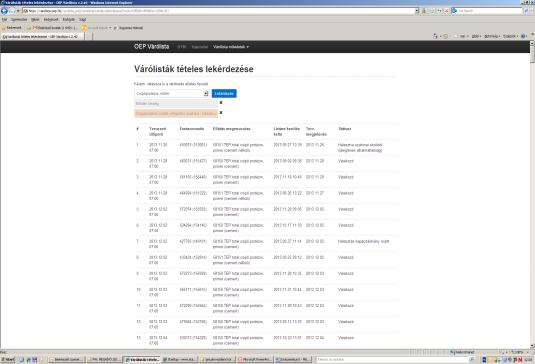Click the taskbar desktop search input field
535x364 pixels.
point(392,360)
